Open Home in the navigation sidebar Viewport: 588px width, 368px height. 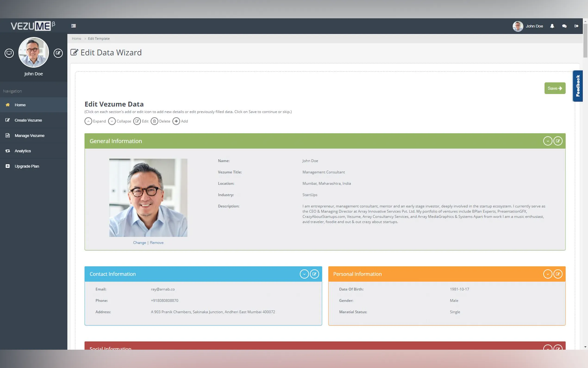click(x=34, y=105)
